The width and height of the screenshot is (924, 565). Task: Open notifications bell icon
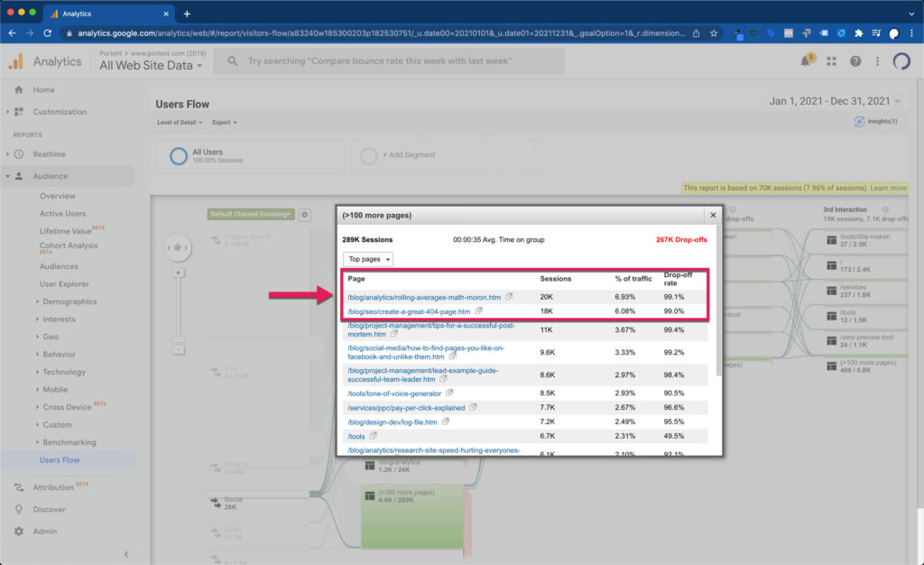806,60
